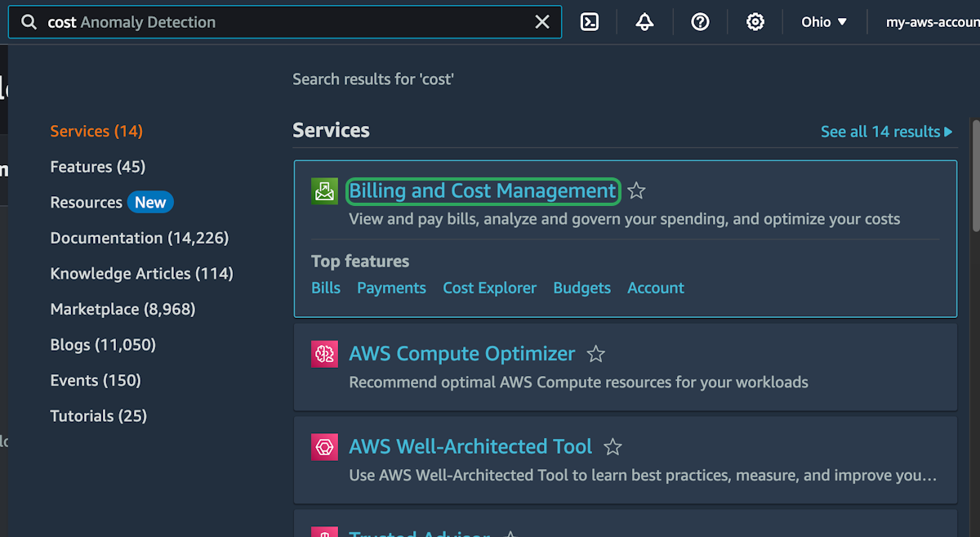The width and height of the screenshot is (980, 537).
Task: Click 'View and pay bills' description text
Action: tap(625, 219)
